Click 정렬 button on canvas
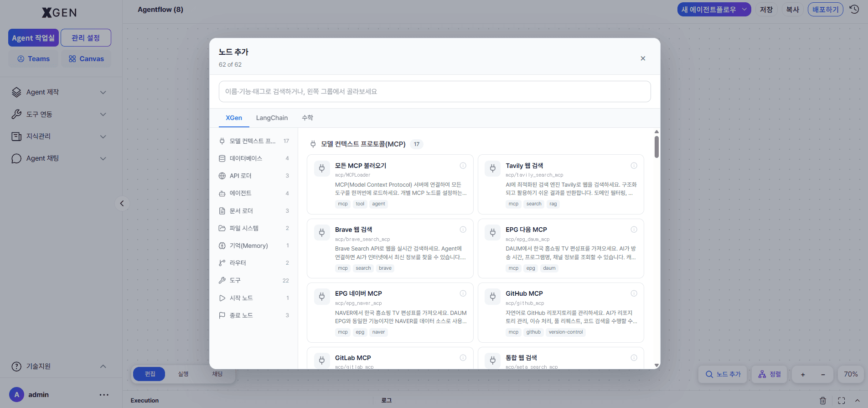868x408 pixels. click(770, 374)
